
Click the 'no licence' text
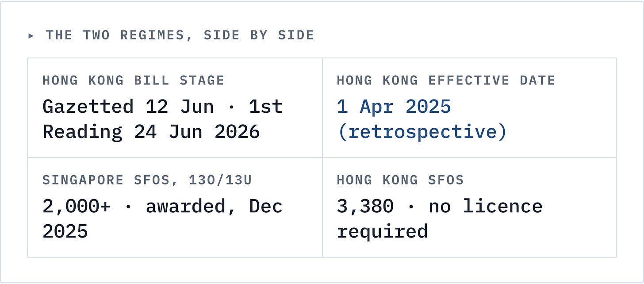485,206
